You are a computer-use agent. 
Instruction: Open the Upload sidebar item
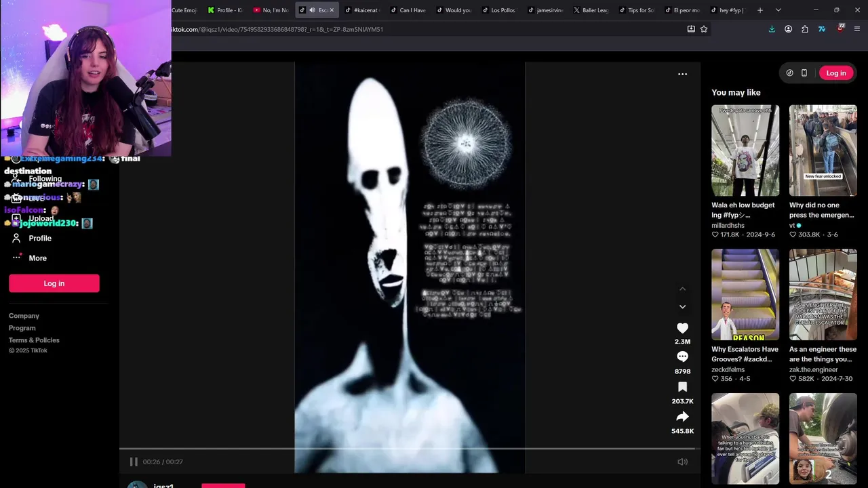point(41,219)
